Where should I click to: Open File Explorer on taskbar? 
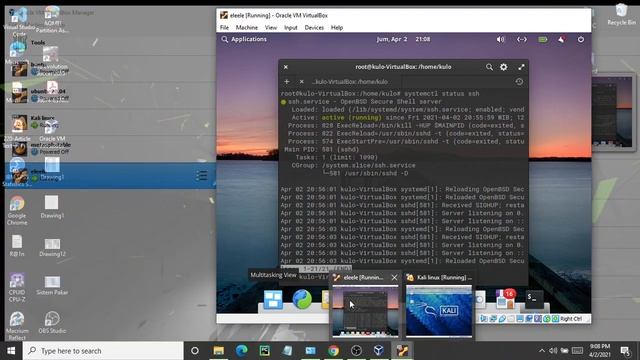219,351
